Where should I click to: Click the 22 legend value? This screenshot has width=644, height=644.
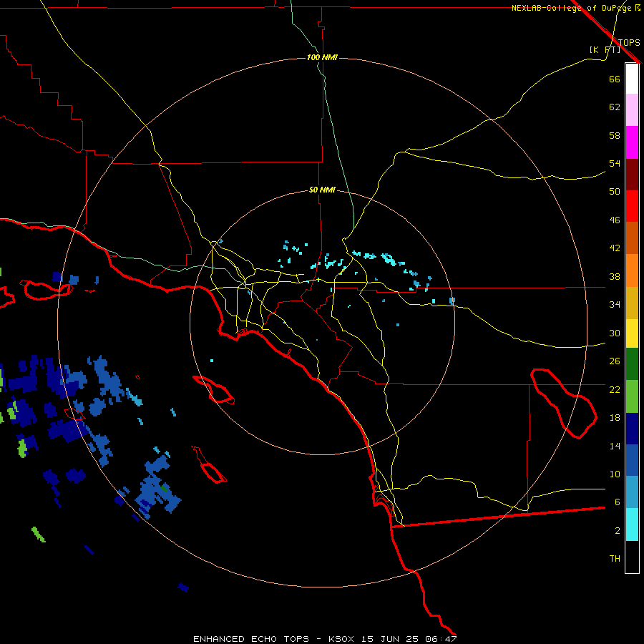615,389
